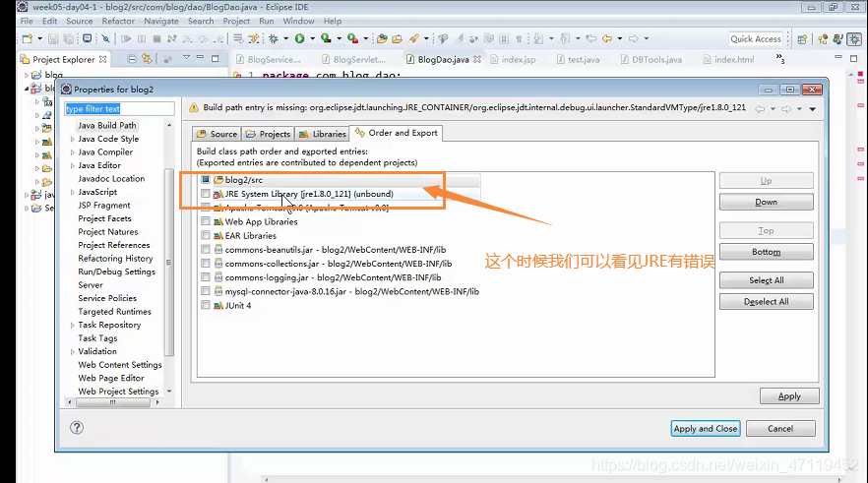Click the Open Type folder icon
This screenshot has width=868, height=483.
coord(382,38)
